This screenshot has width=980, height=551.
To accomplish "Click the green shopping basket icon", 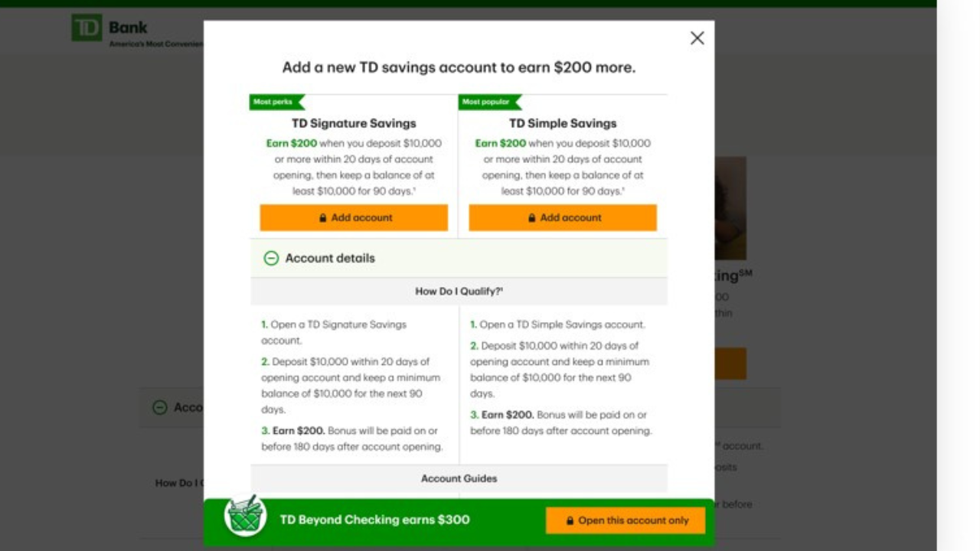I will (245, 515).
